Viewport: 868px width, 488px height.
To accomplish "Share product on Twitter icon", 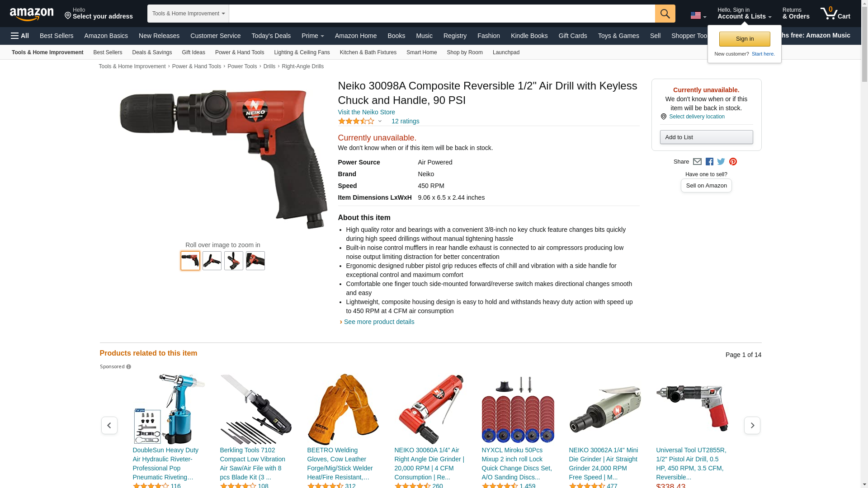I will coord(721,162).
